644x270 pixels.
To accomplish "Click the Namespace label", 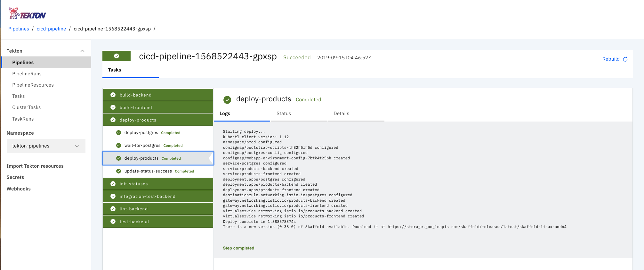I will pyautogui.click(x=20, y=133).
